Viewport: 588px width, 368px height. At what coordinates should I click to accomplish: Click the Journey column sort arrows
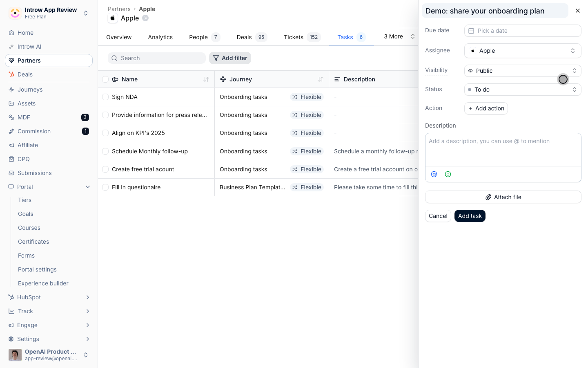pos(321,79)
